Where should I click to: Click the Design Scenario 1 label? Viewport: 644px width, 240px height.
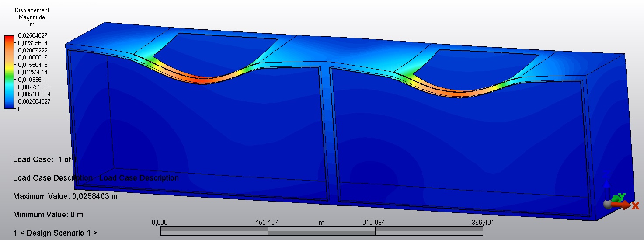pos(56,233)
